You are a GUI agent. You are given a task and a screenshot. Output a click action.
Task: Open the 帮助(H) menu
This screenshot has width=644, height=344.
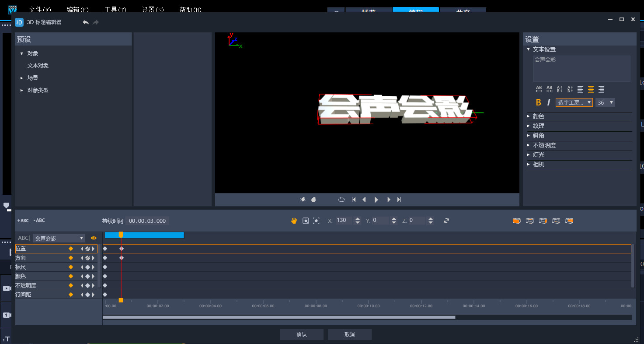tap(191, 10)
